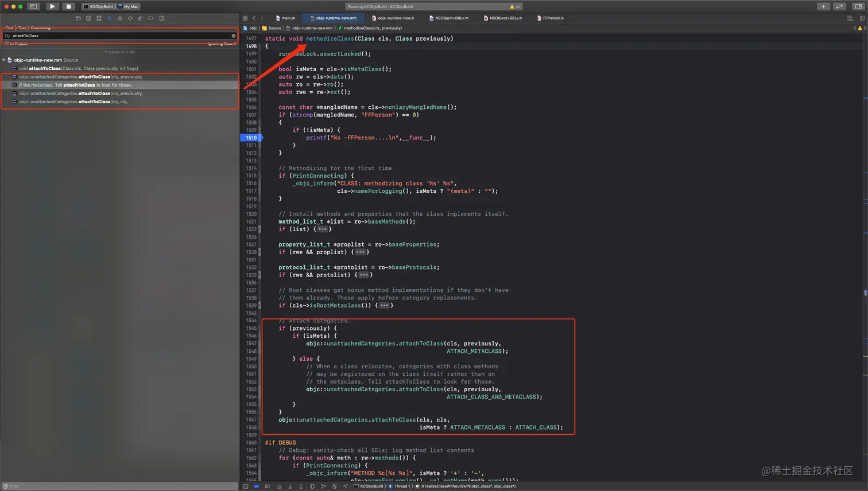The height and width of the screenshot is (491, 868).
Task: Show the Test navigator
Action: point(130,18)
